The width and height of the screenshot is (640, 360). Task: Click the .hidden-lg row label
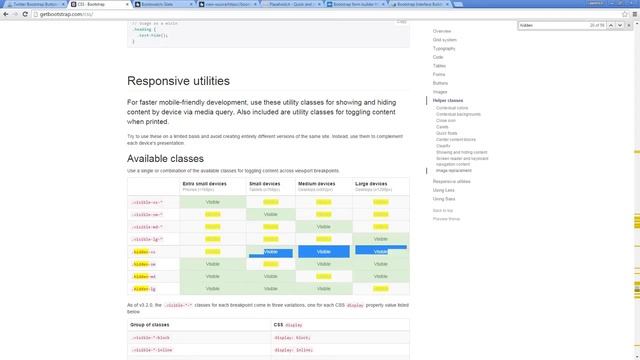(144, 289)
